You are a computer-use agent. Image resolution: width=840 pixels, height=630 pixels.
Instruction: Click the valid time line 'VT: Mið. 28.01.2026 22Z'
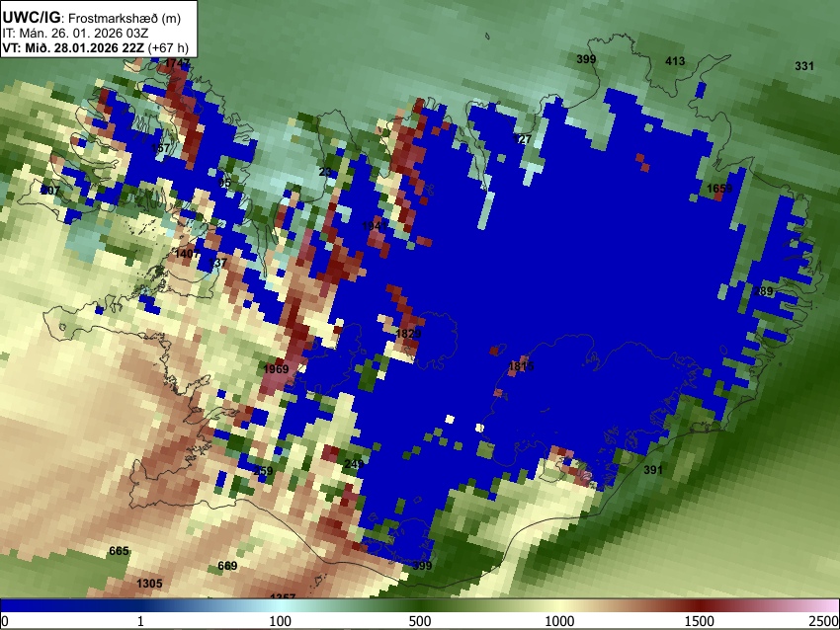coord(73,48)
